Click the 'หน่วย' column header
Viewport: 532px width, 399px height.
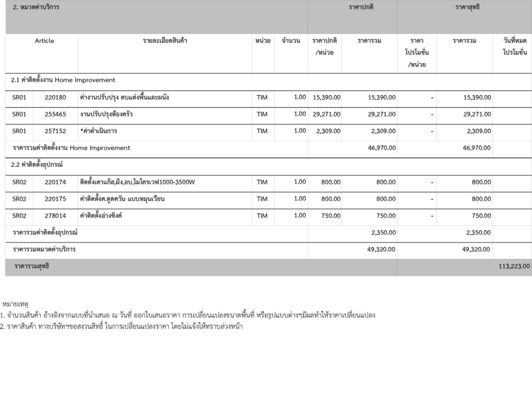[263, 41]
